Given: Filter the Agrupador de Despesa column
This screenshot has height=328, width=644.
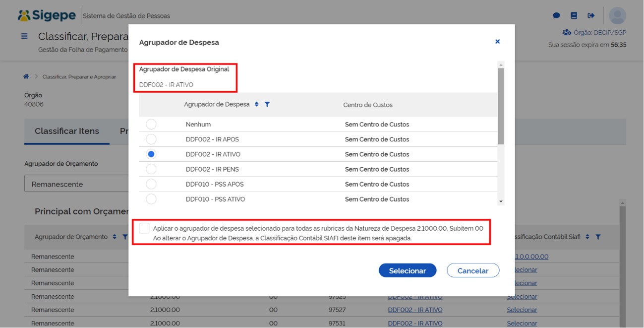Looking at the screenshot, I should pyautogui.click(x=267, y=105).
